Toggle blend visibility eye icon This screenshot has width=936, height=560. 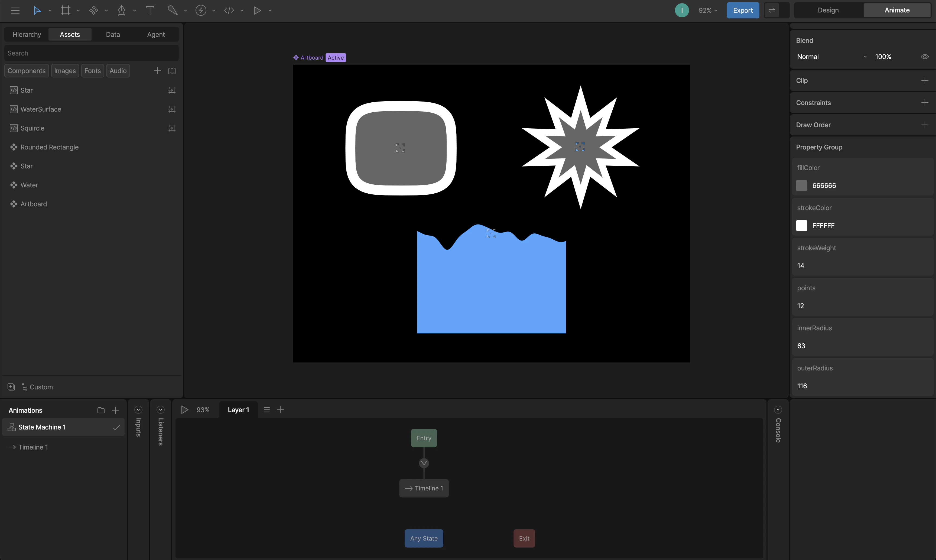(x=924, y=57)
